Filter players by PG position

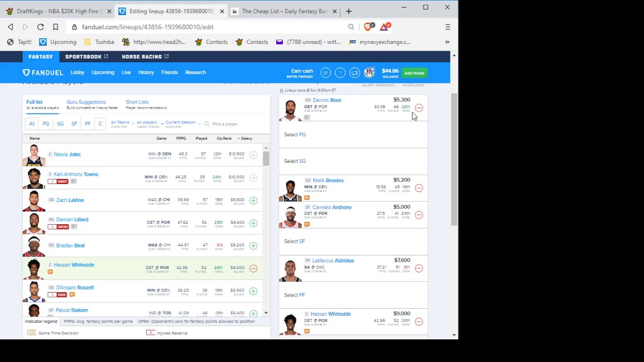(x=46, y=124)
